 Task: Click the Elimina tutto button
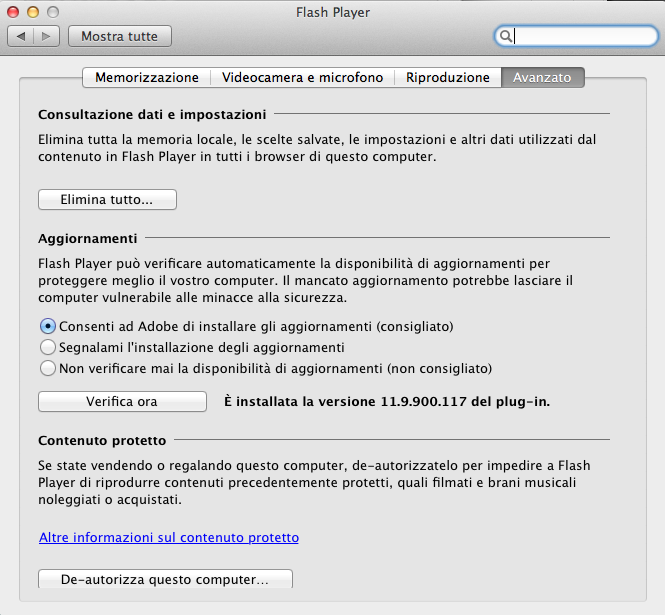click(107, 200)
